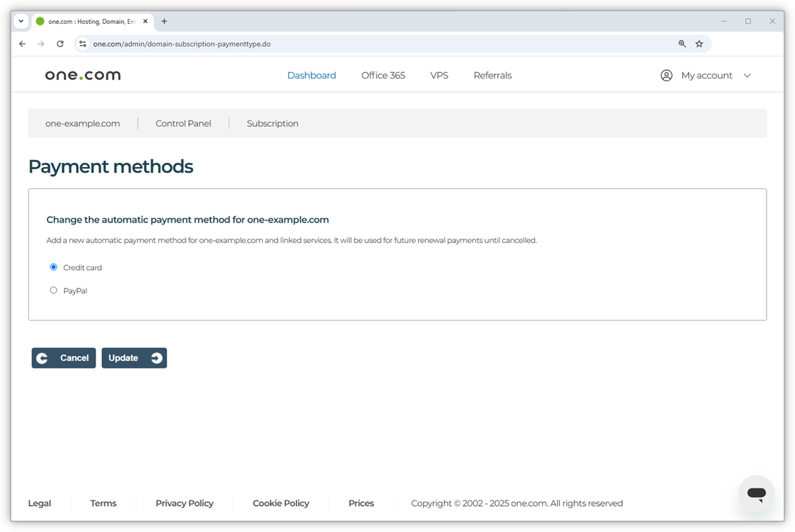Switch to the Office 365 section
Image resolution: width=795 pixels, height=532 pixels.
[x=383, y=75]
